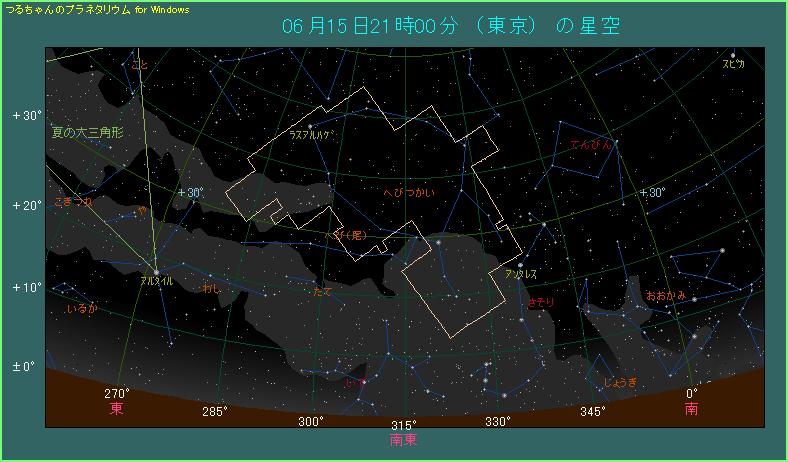Screen dimensions: 788x462
Task: Click the +20° altitude axis label
Action: click(27, 205)
